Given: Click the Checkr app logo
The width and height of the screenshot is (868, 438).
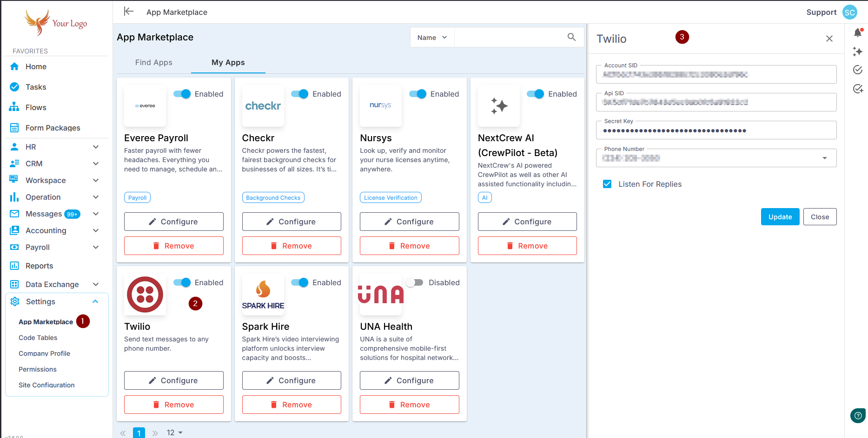Looking at the screenshot, I should click(x=263, y=106).
